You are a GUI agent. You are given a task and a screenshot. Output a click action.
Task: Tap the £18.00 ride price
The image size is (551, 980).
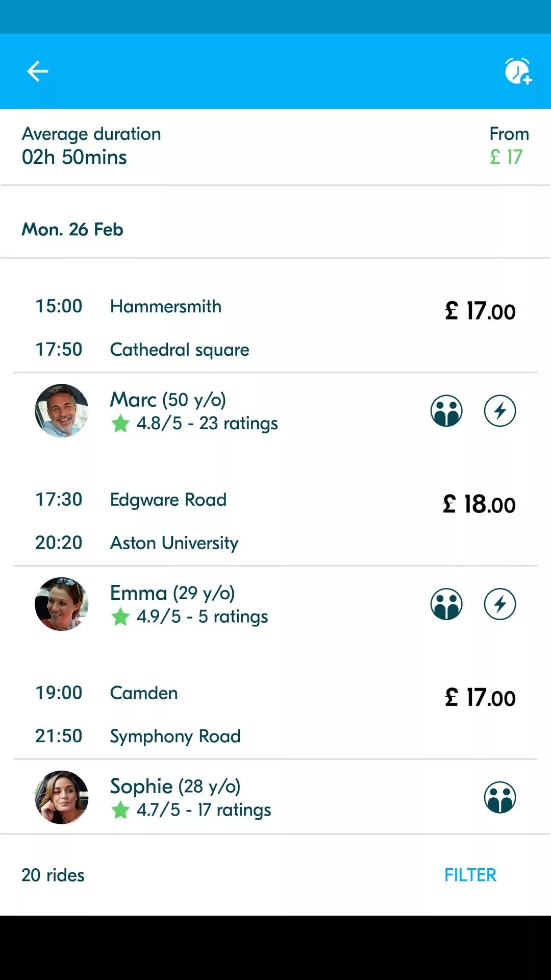479,505
